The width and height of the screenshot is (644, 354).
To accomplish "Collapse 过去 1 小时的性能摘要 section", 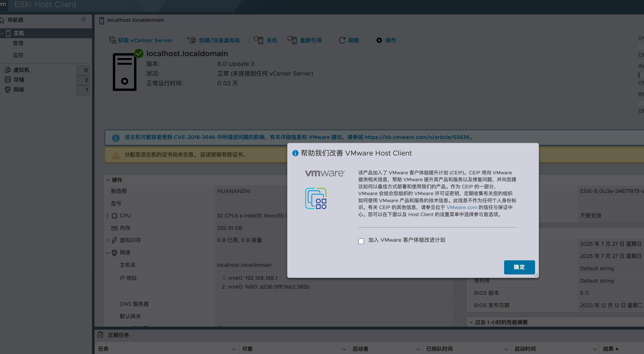I will point(471,322).
